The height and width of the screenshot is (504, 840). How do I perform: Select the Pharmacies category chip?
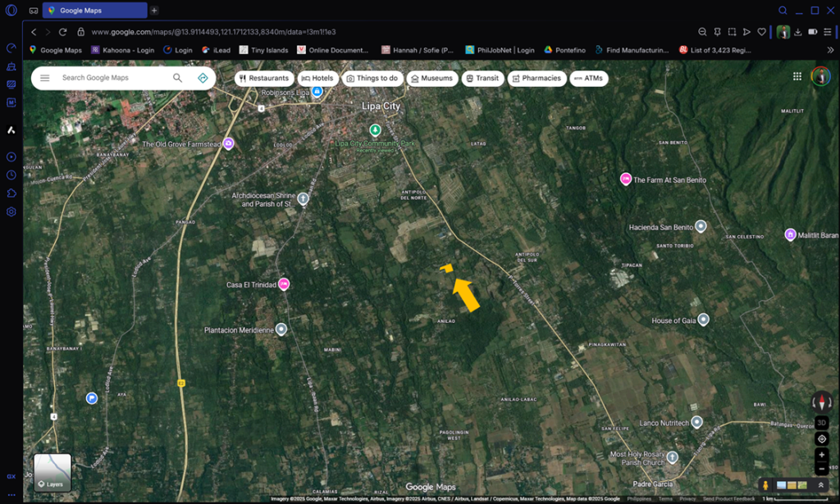[x=536, y=79]
